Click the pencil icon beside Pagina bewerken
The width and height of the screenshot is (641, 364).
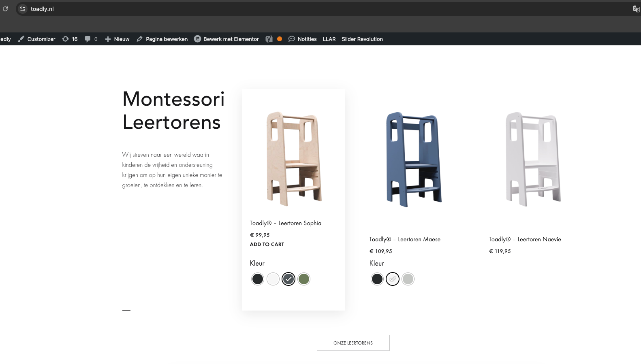[x=139, y=39]
